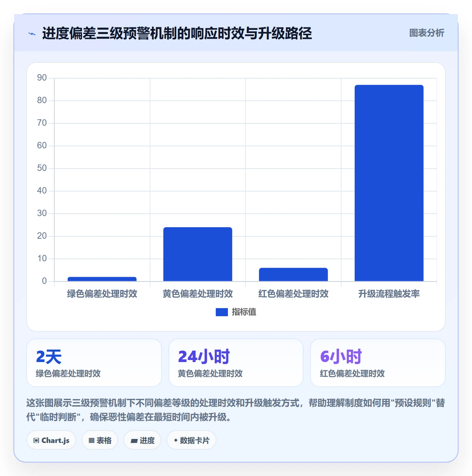Click the Chart.js tag chip
472x476 pixels.
tap(51, 440)
